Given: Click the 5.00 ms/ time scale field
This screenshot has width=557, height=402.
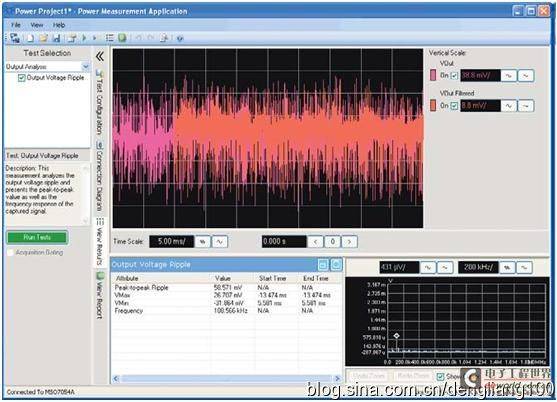Looking at the screenshot, I should 172,242.
